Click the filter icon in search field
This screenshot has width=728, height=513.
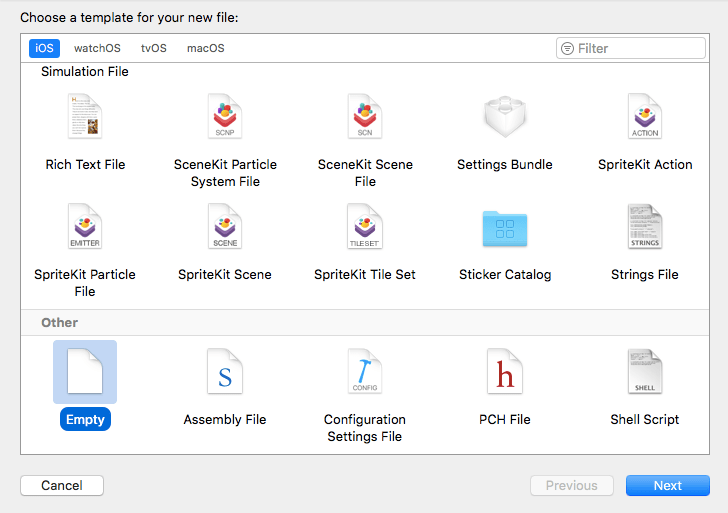(x=567, y=48)
